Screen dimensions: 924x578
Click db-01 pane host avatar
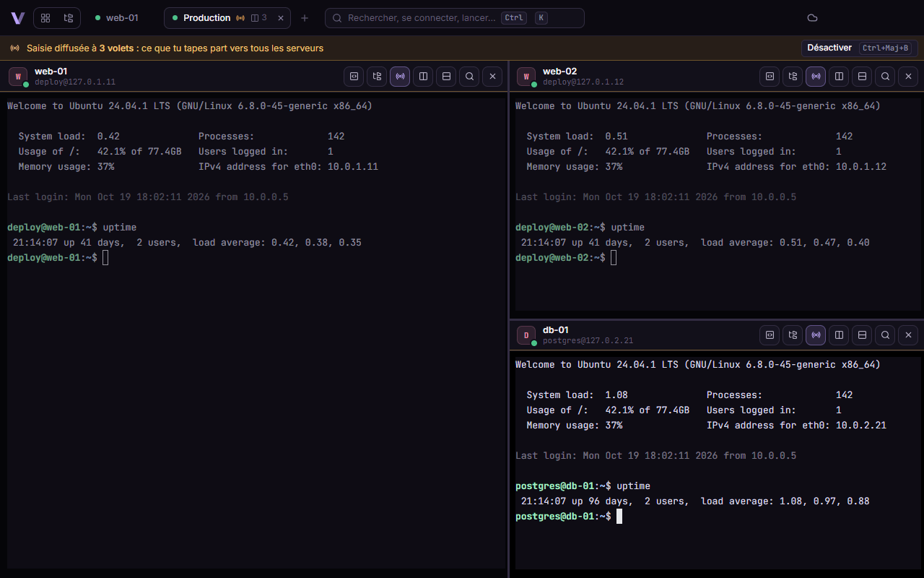click(526, 335)
